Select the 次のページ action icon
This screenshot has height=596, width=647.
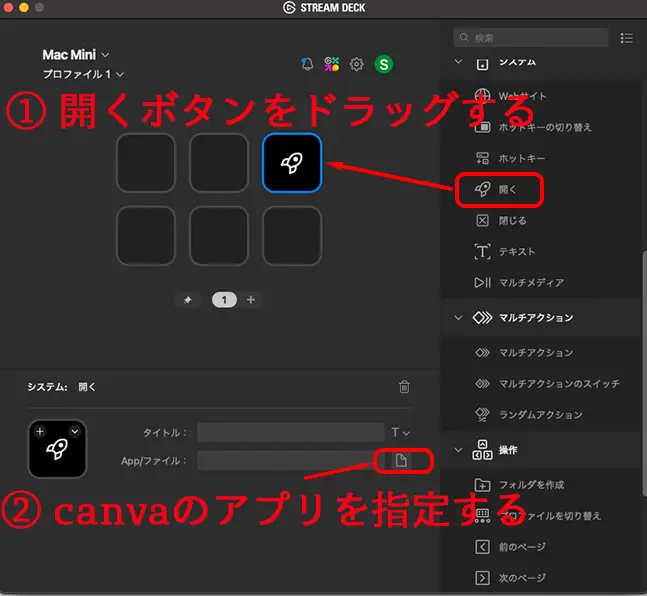pyautogui.click(x=482, y=578)
